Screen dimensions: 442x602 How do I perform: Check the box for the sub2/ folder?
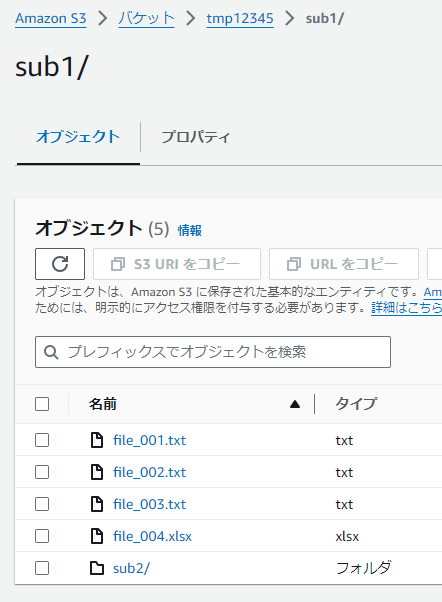click(42, 568)
